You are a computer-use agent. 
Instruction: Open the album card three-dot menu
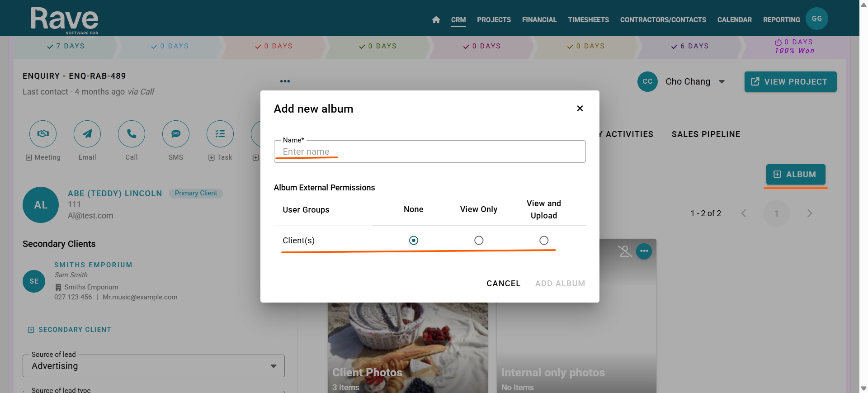point(644,251)
